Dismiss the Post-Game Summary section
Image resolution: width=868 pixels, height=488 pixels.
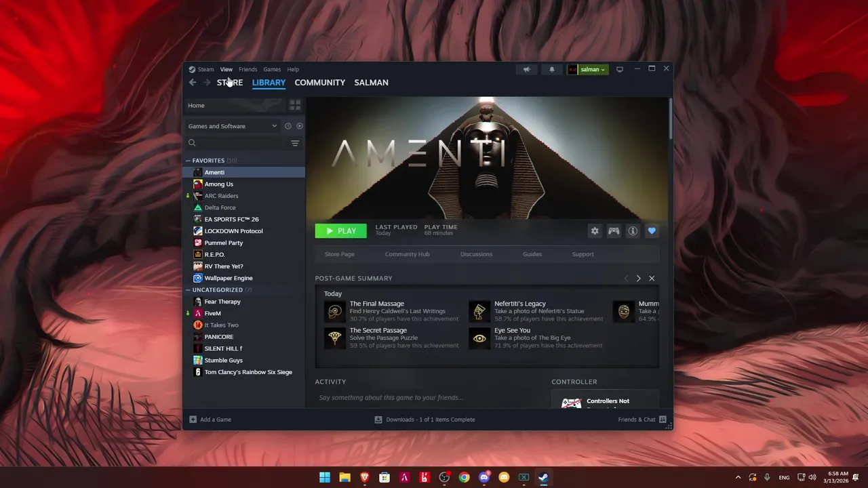652,279
